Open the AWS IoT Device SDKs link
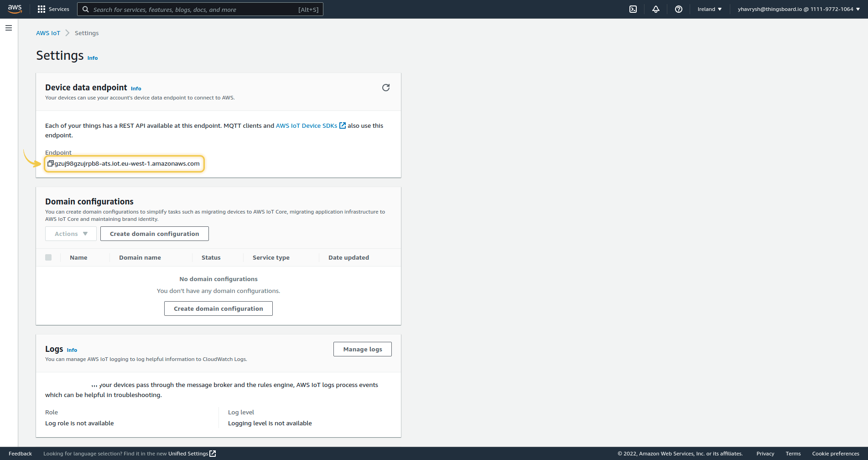The image size is (868, 460). tap(307, 125)
